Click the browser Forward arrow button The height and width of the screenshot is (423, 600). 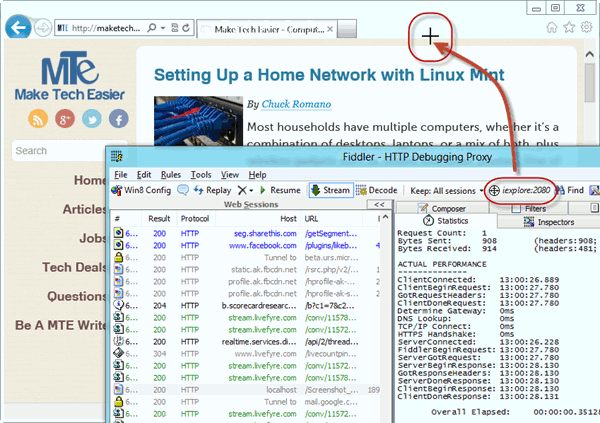tap(42, 28)
